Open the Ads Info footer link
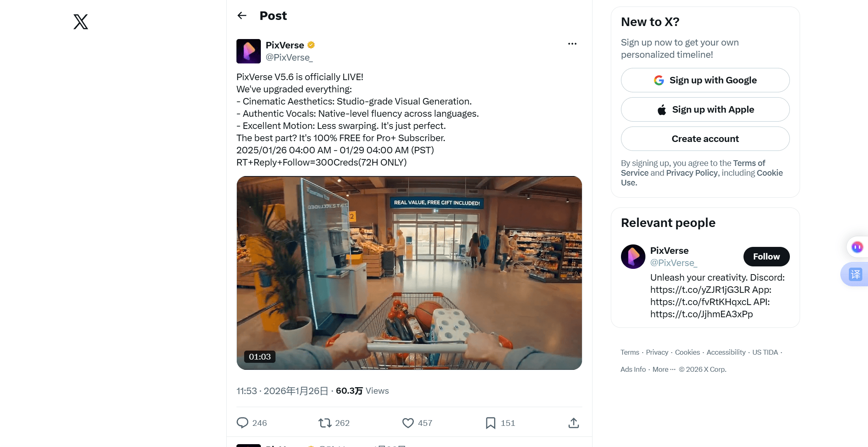868x447 pixels. pyautogui.click(x=633, y=369)
